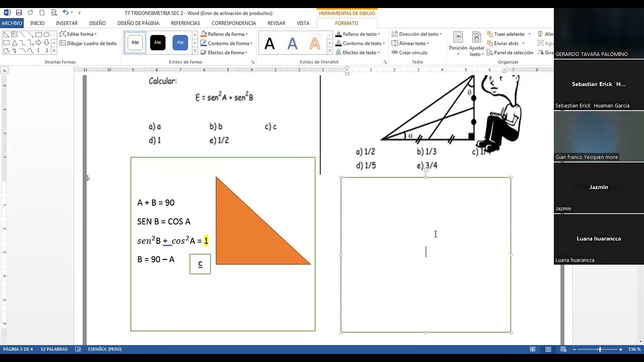Switch to the DISEÑO DE PÁGINA tab
Image resolution: width=644 pixels, height=362 pixels.
click(138, 23)
